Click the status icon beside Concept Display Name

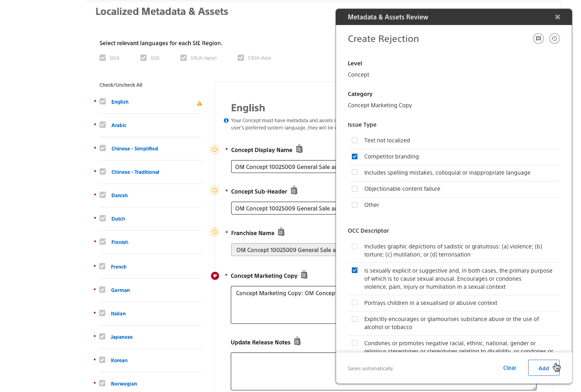(215, 150)
